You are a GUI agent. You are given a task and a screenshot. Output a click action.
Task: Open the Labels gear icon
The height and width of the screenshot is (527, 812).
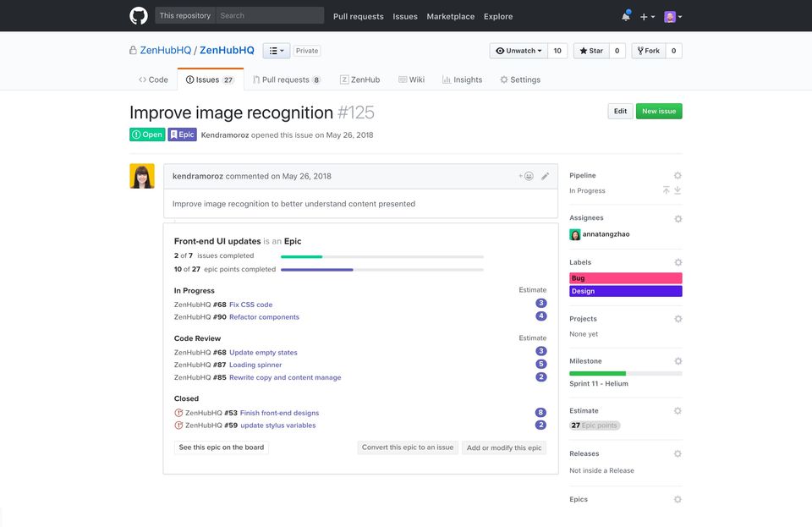pyautogui.click(x=678, y=262)
